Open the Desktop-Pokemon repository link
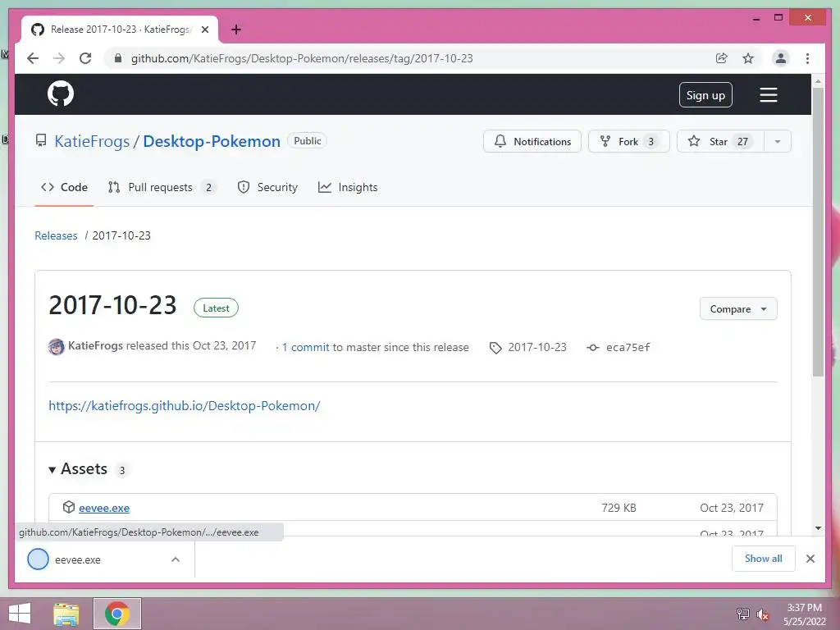The height and width of the screenshot is (630, 840). (x=212, y=141)
